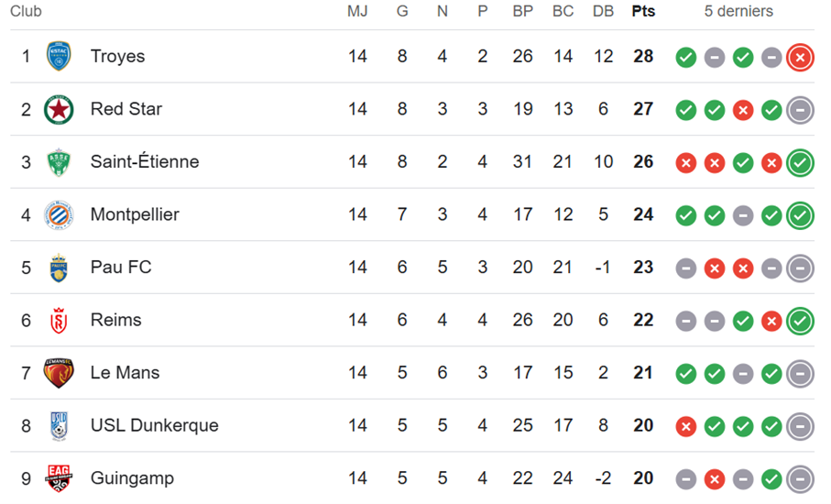The width and height of the screenshot is (831, 504).
Task: Click Reims' latest result win icon
Action: 800,321
